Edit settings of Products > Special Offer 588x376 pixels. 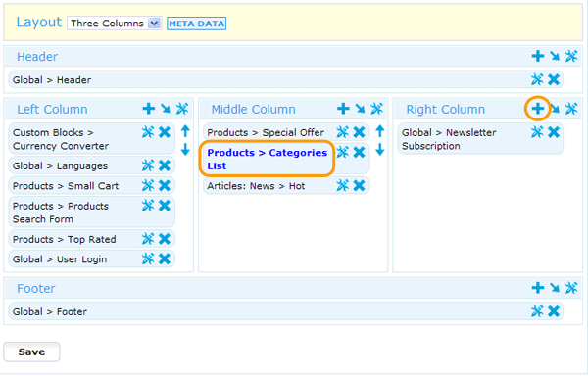tap(342, 132)
